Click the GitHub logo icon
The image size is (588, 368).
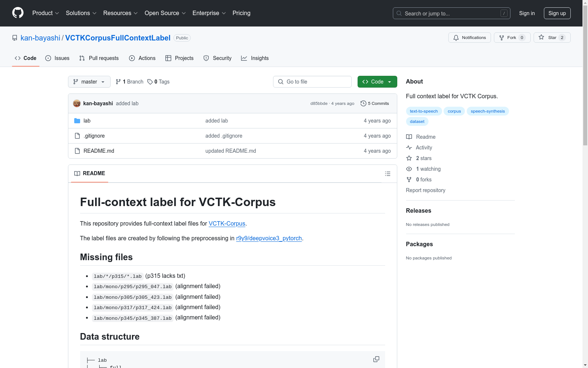18,13
